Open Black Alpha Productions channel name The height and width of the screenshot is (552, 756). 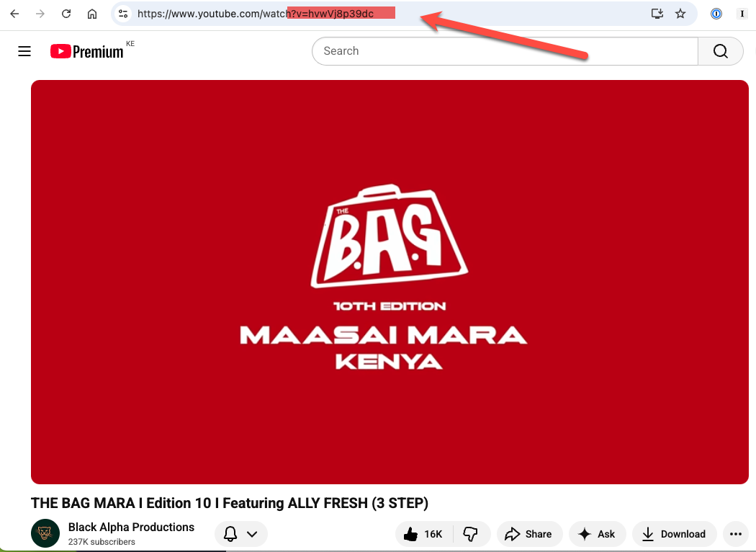pos(130,527)
